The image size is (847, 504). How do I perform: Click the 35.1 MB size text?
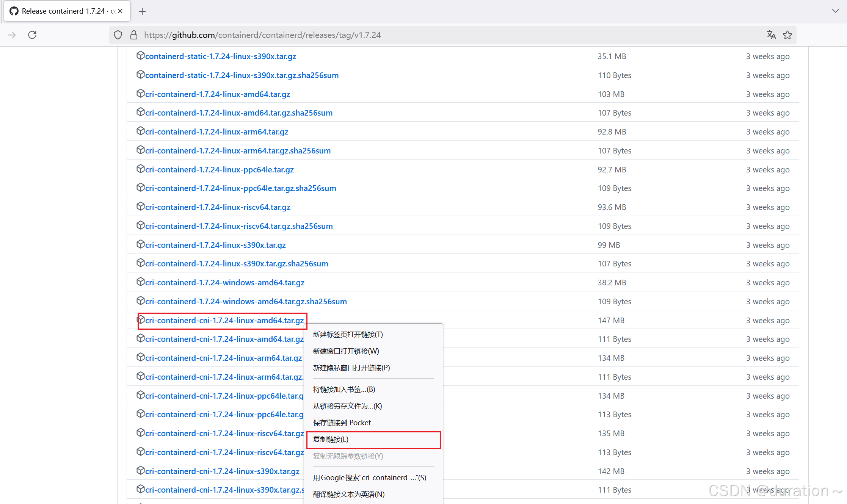coord(612,56)
